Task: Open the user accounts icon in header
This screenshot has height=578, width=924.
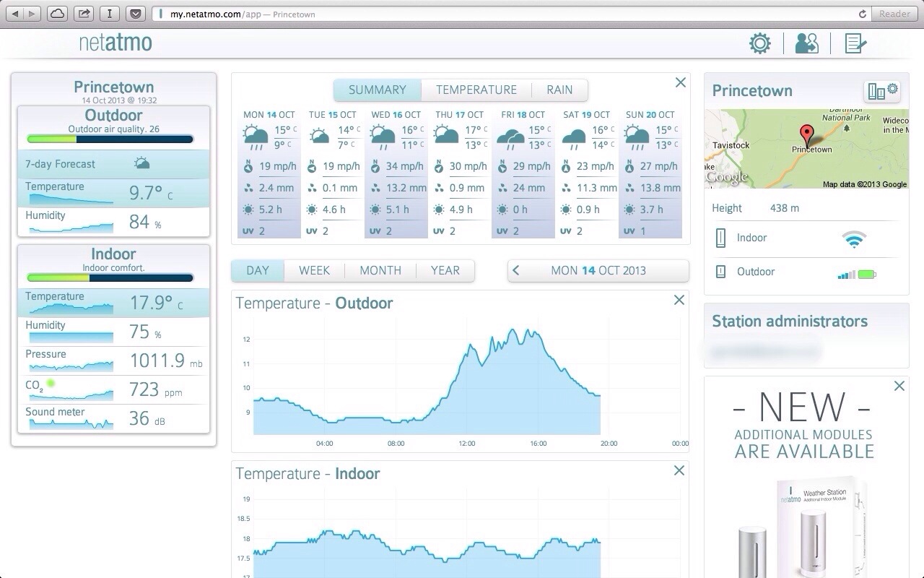Action: coord(806,43)
